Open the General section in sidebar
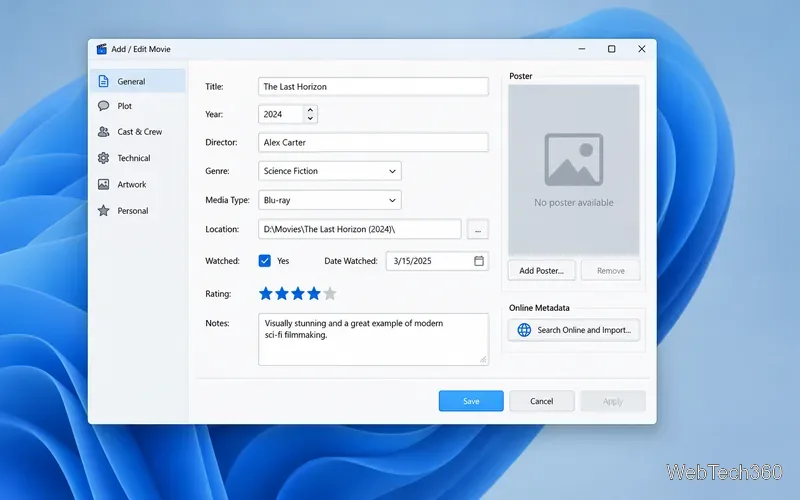This screenshot has width=800, height=500. coord(138,81)
